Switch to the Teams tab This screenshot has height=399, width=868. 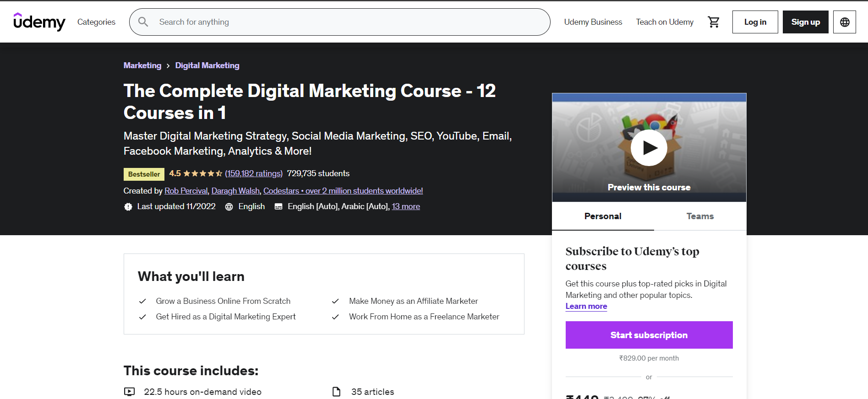coord(699,216)
